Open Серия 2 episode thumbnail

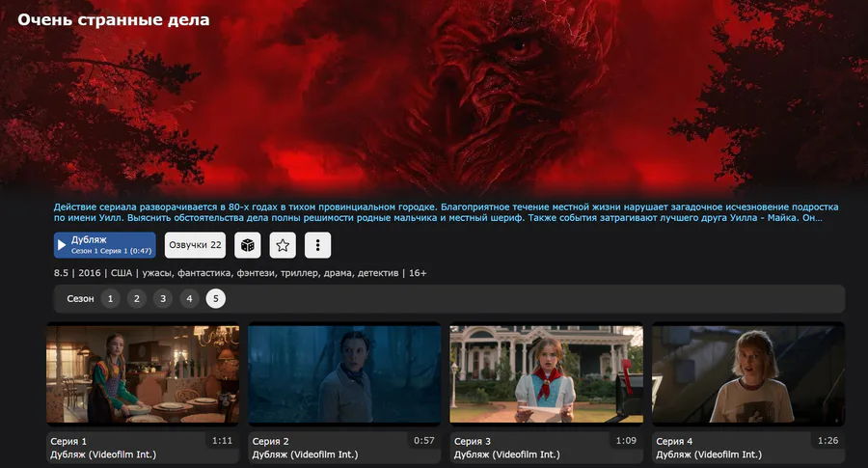(x=344, y=373)
